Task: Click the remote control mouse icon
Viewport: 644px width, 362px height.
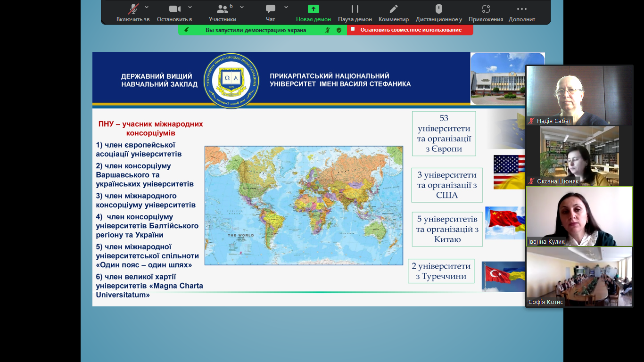Action: point(438,9)
